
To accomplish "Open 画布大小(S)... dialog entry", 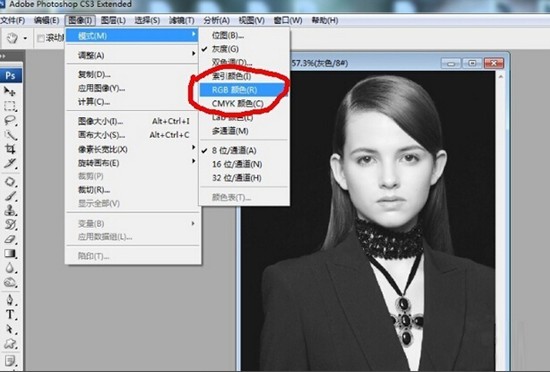I will [132, 135].
